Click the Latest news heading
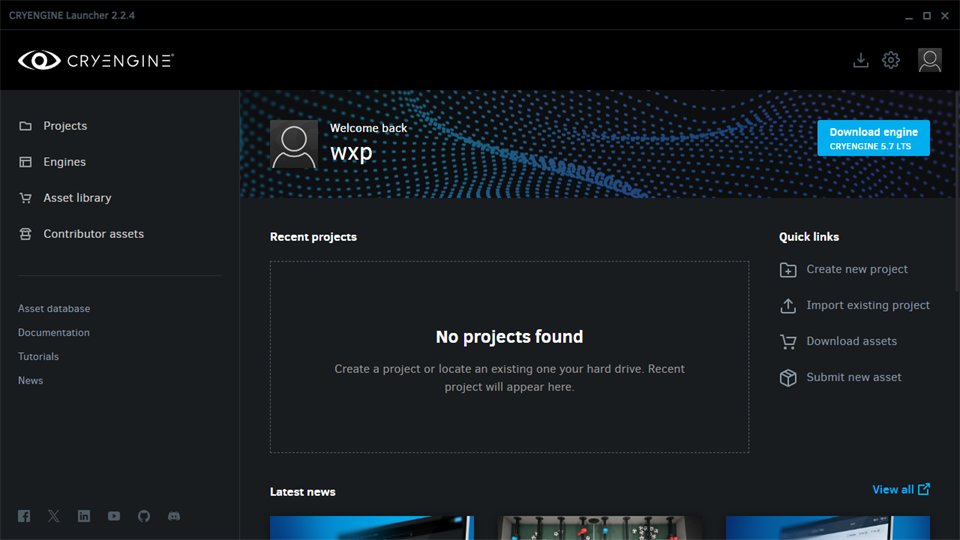 pos(302,492)
